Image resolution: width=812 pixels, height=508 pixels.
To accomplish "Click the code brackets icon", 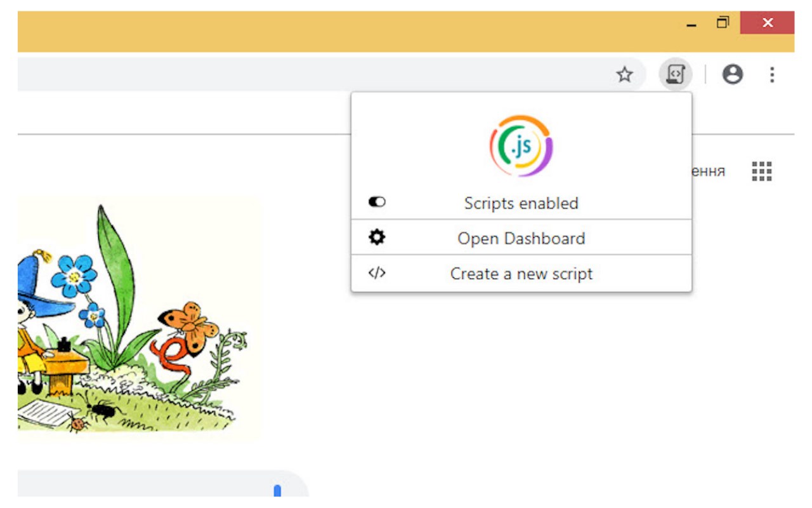I will point(377,273).
